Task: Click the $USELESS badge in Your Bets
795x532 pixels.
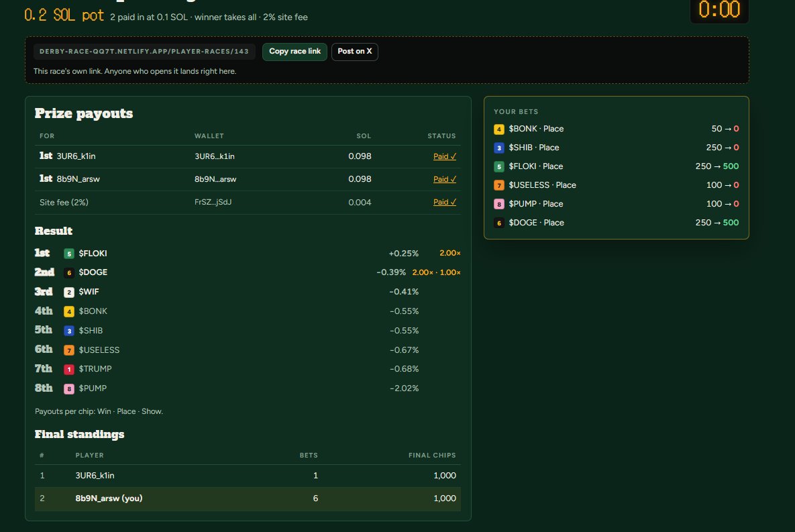Action: click(499, 186)
